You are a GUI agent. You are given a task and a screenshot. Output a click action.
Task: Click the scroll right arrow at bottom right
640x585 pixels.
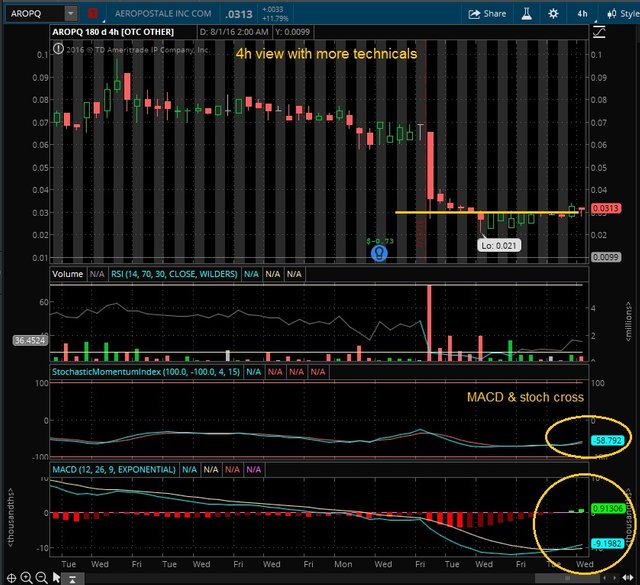614,578
